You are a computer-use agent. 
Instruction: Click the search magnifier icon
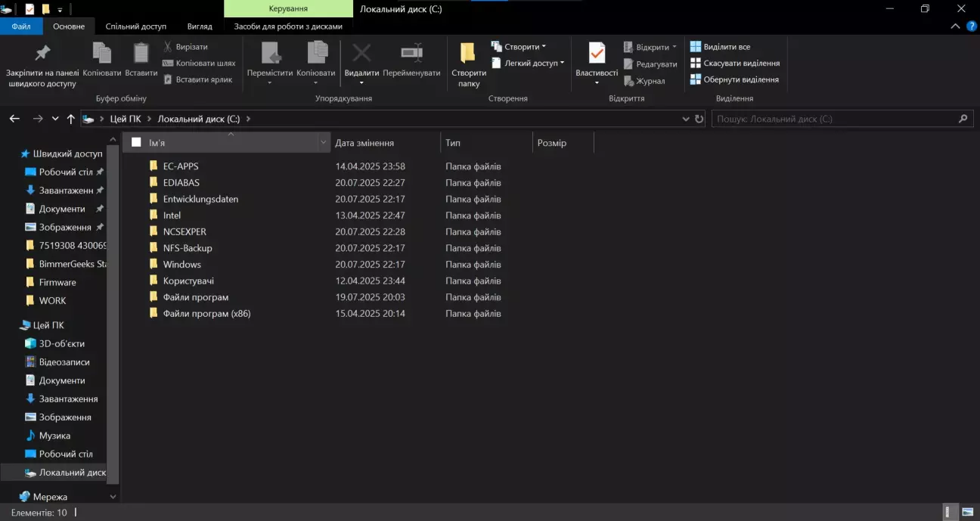coord(963,119)
